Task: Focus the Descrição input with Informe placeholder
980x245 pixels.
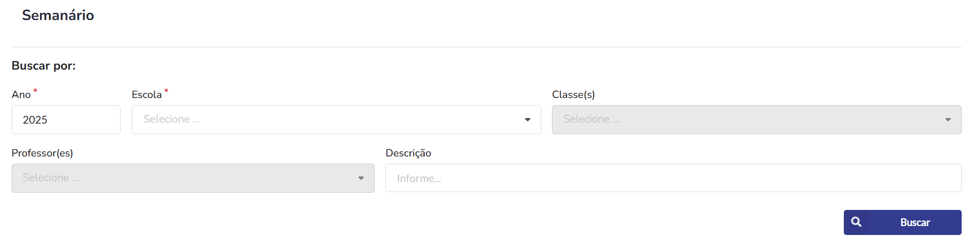Action: 673,178
